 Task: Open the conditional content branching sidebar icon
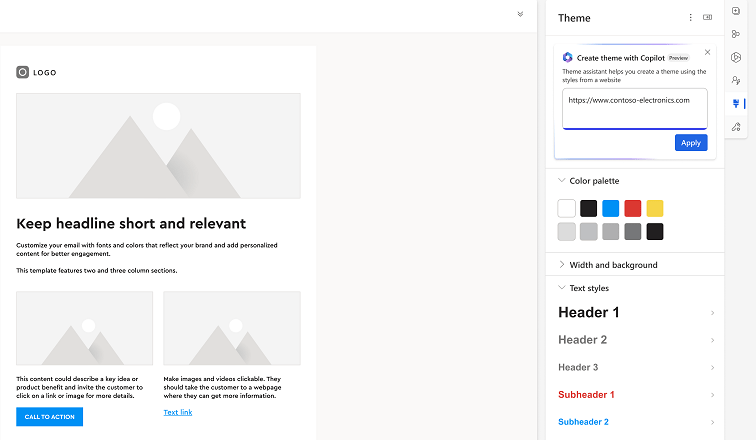tap(736, 34)
